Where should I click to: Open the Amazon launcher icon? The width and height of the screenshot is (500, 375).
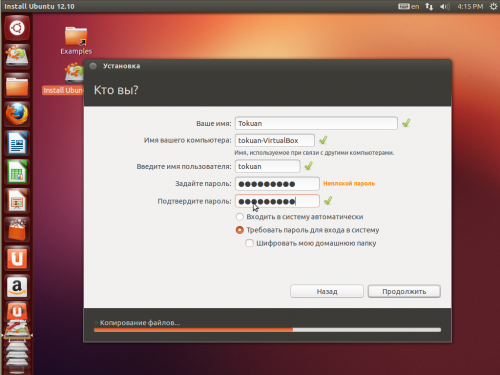tap(17, 287)
